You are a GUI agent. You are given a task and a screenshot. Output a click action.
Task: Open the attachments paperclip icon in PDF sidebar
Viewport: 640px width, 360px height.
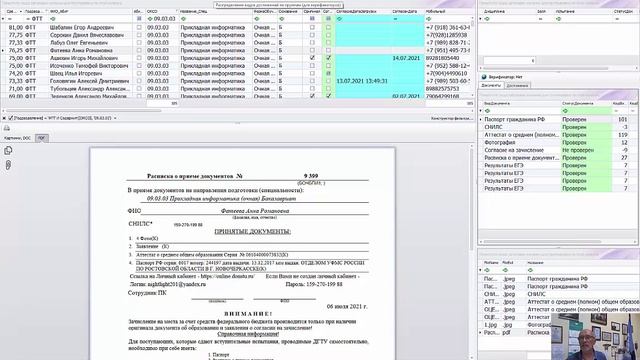(8, 165)
